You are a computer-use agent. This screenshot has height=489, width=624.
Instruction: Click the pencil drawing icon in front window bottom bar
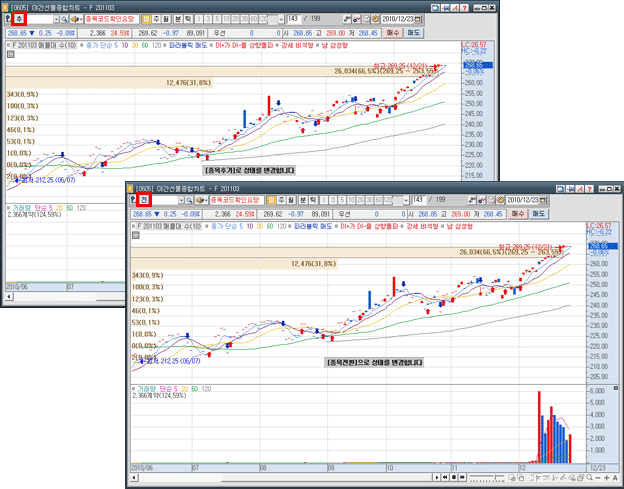pyautogui.click(x=563, y=477)
